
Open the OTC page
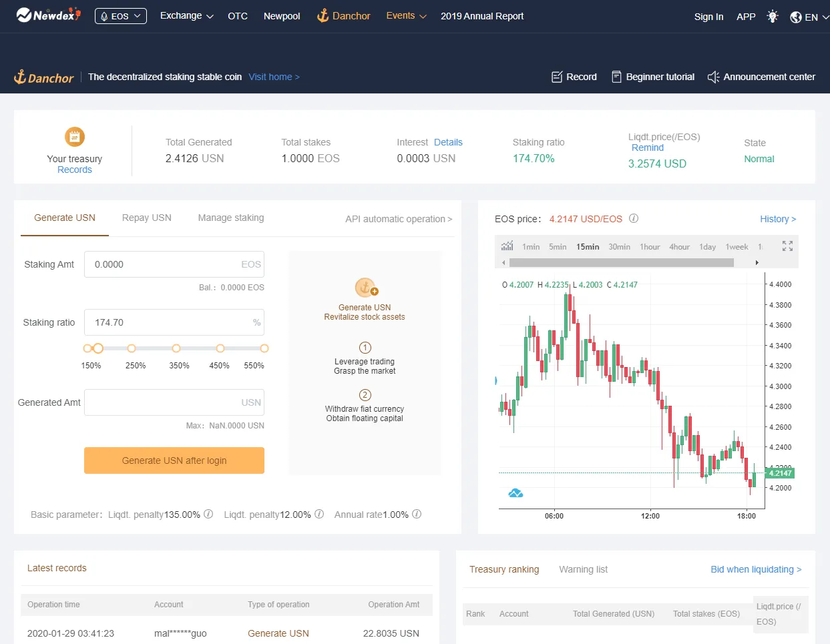coord(238,16)
